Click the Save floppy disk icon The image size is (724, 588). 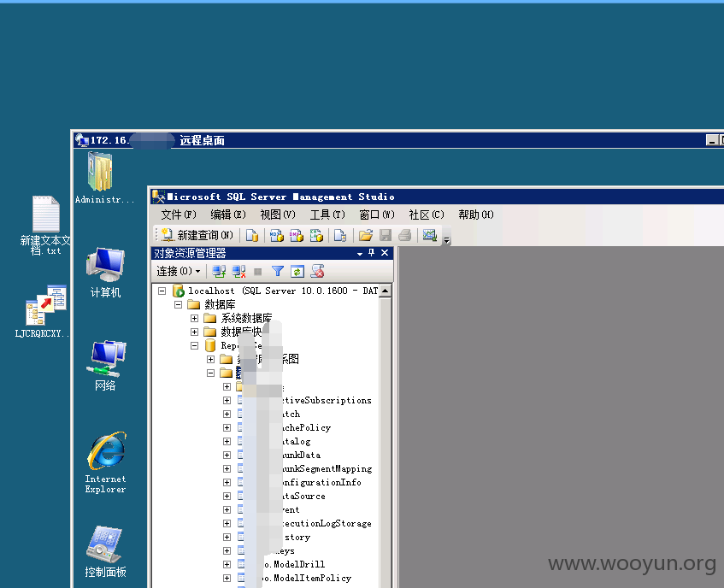[386, 235]
